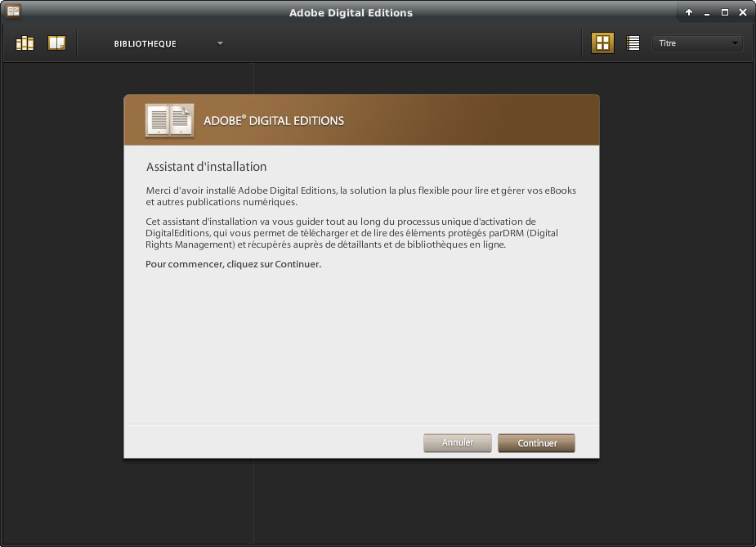Open the Titre sort dropdown
Viewport: 756px width, 547px height.
(x=697, y=43)
